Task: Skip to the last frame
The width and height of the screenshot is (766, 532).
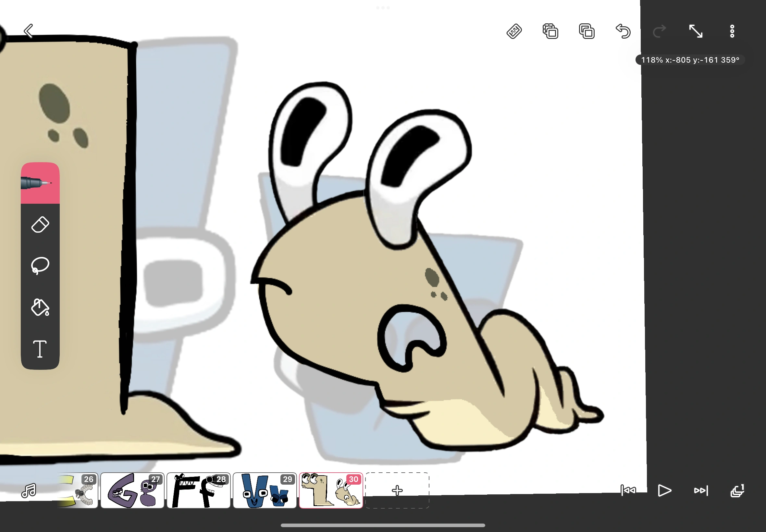Action: [701, 490]
